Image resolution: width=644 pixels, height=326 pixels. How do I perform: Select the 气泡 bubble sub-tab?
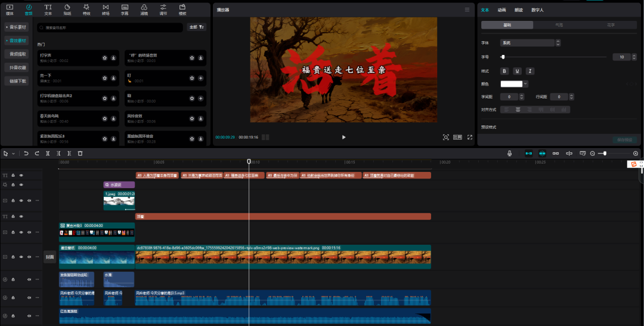click(x=559, y=25)
